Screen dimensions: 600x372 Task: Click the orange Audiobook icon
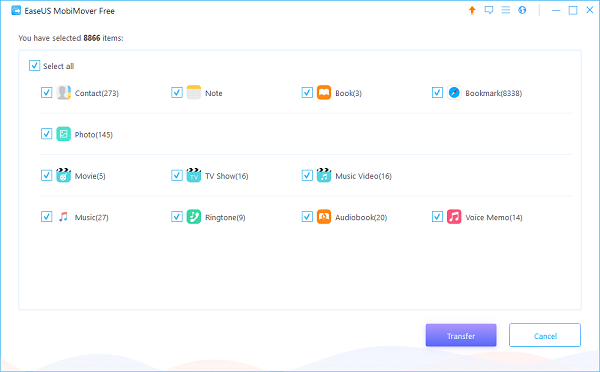pos(324,217)
